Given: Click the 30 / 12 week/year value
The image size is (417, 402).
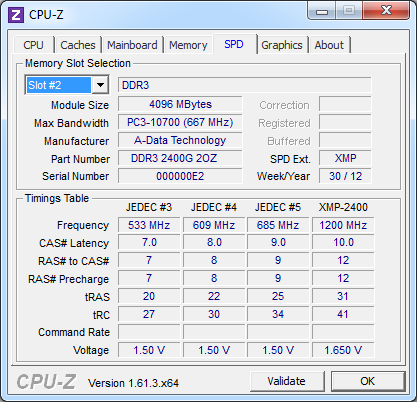Looking at the screenshot, I should tap(345, 176).
